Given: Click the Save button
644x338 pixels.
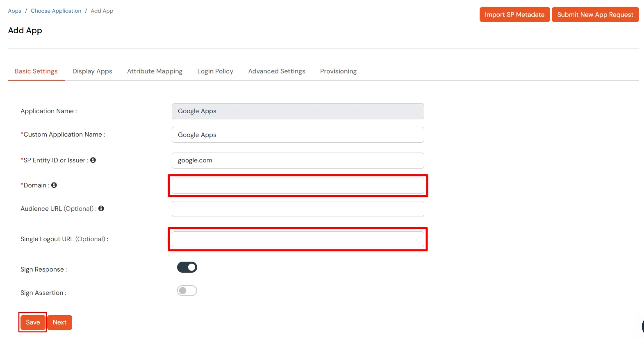Looking at the screenshot, I should [33, 322].
